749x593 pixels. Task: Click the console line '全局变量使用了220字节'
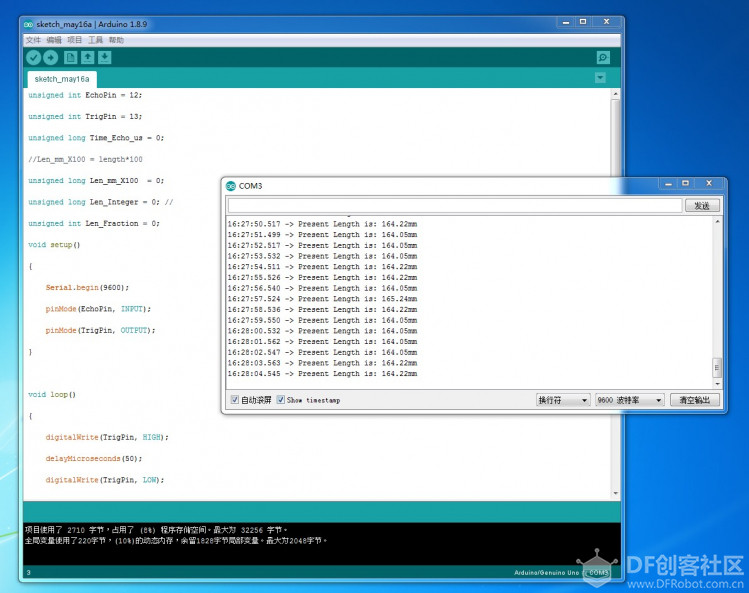tap(65, 541)
